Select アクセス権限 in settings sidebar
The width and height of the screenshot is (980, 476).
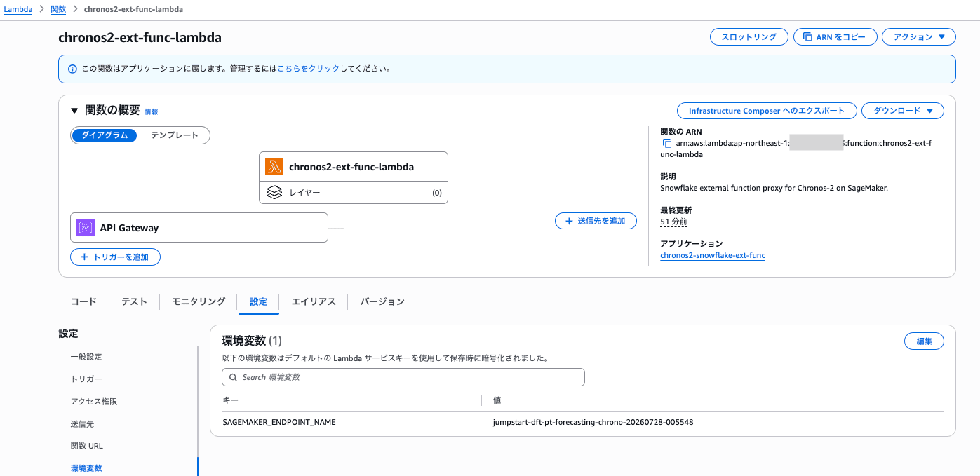(94, 402)
